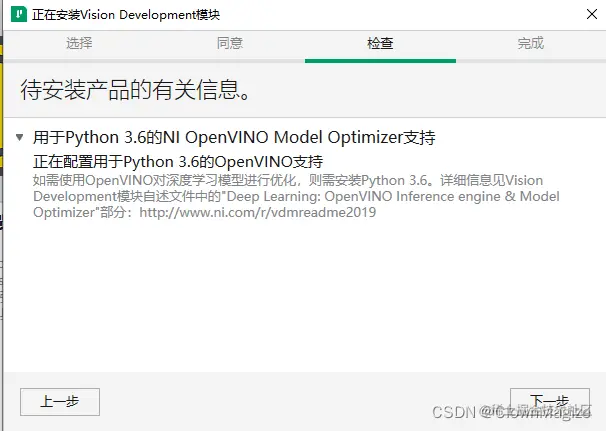606x431 pixels.
Task: Select the NI OpenVINO Model Optimizer支持 row
Action: coord(234,137)
